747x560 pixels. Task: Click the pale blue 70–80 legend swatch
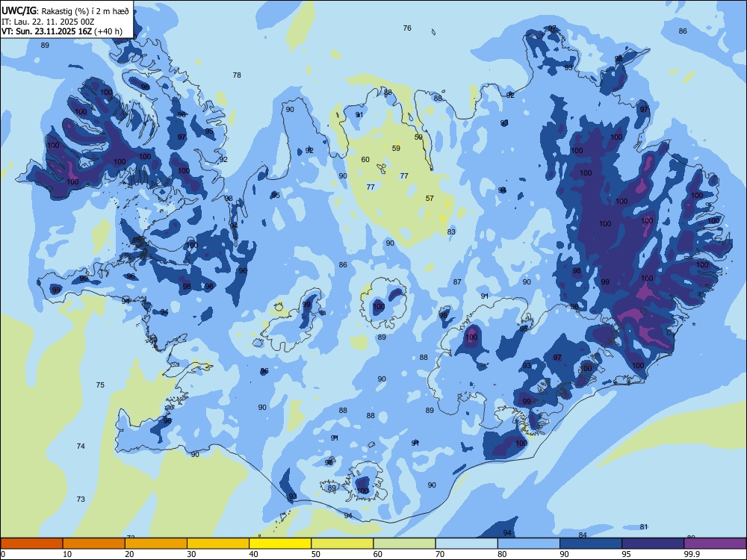[466, 544]
